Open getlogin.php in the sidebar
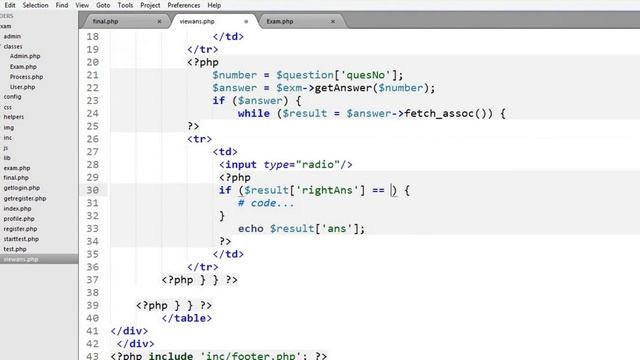 point(22,188)
